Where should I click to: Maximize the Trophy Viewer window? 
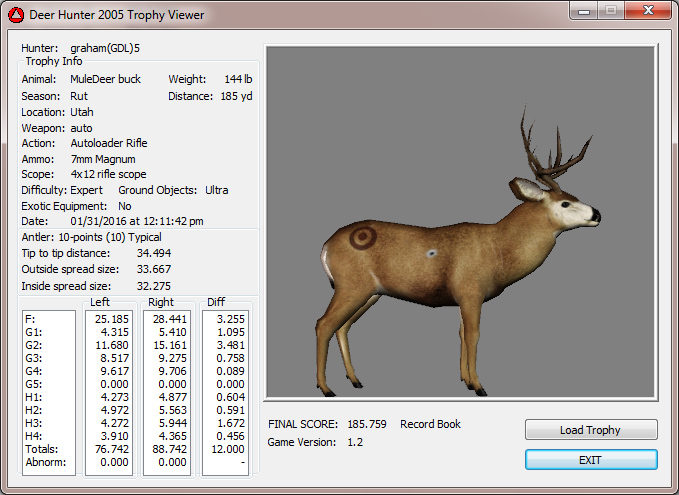[610, 10]
